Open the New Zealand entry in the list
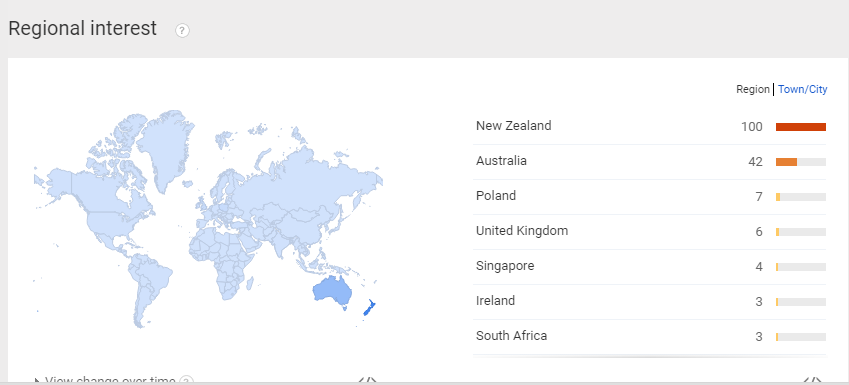 tap(513, 126)
